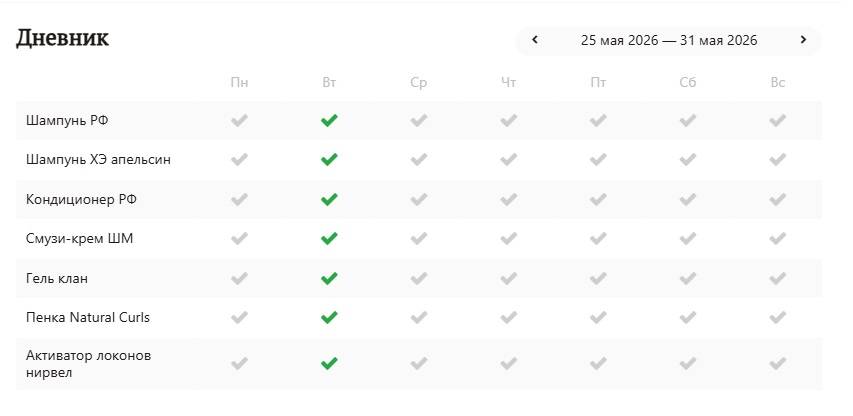This screenshot has height=416, width=853.
Task: Mark Кондиционер РФ for Friday
Action: 598,199
